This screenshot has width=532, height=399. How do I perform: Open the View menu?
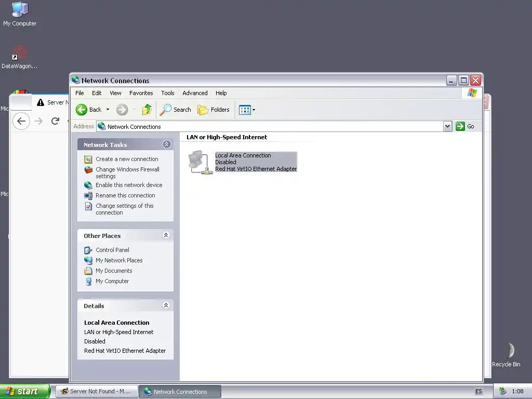click(x=115, y=93)
